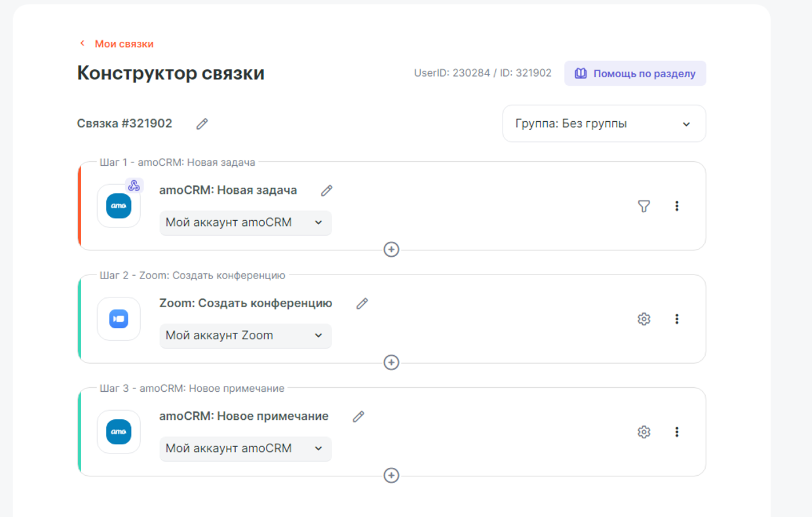Edit the Связка #321902 name

[202, 124]
